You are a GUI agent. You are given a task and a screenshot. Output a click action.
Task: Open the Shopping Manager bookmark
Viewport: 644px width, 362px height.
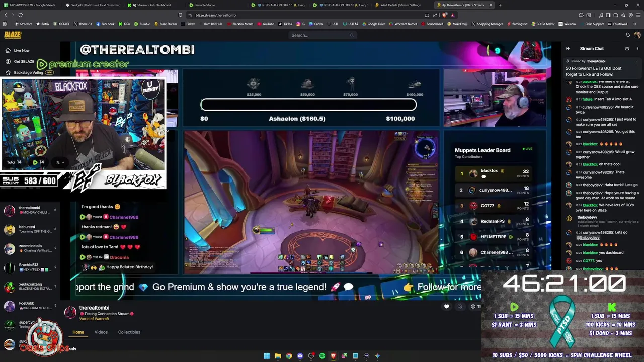(x=487, y=24)
